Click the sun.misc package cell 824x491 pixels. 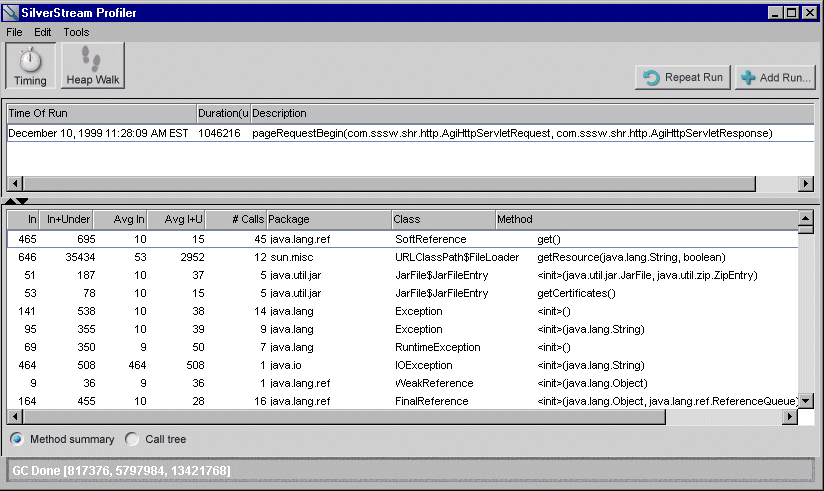pyautogui.click(x=292, y=257)
